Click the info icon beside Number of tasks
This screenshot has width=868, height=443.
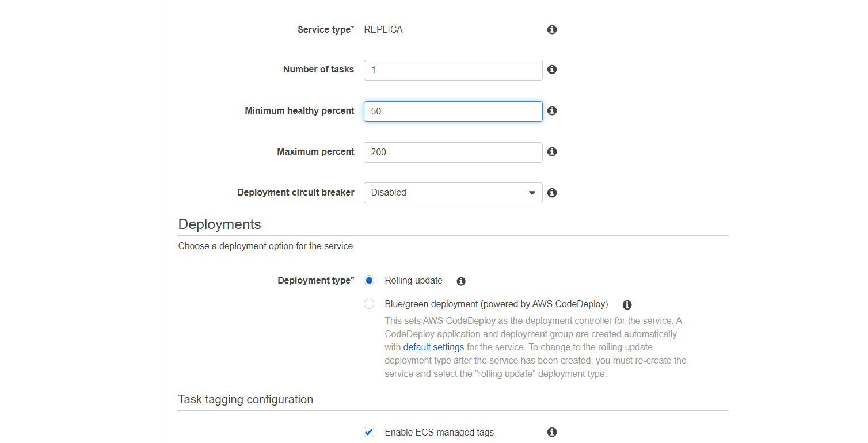(x=552, y=69)
